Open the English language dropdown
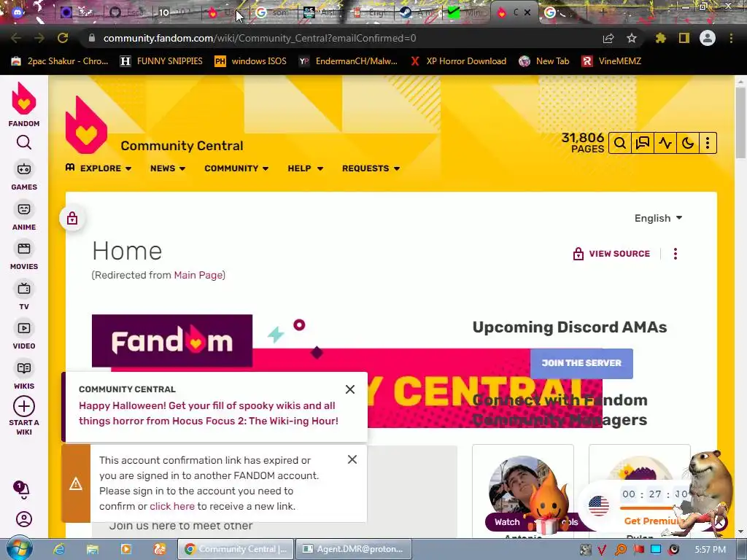Screen dimensions: 747x560 coord(659,218)
